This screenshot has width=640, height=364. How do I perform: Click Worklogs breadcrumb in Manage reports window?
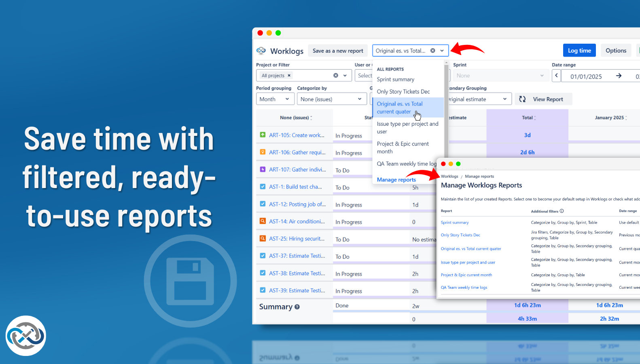click(x=449, y=176)
